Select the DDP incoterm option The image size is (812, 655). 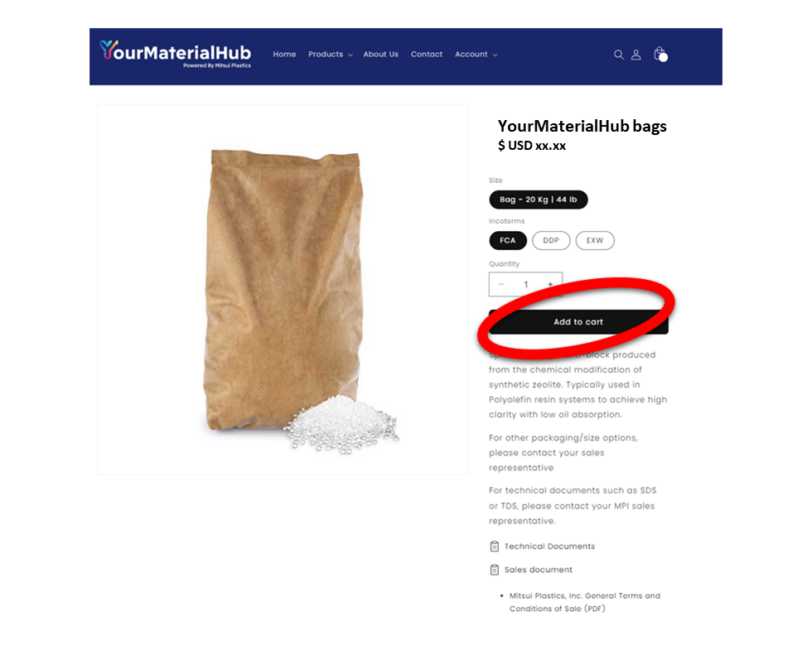pos(551,241)
